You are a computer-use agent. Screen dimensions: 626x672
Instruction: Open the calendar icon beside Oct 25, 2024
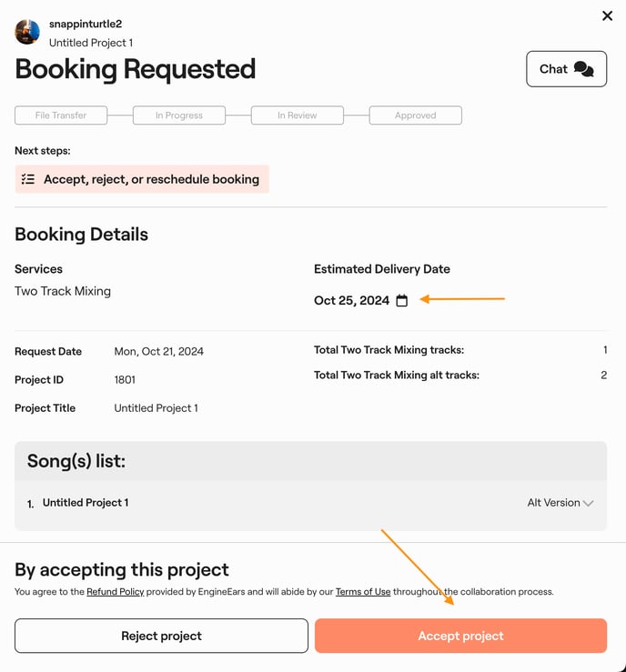[x=402, y=300]
